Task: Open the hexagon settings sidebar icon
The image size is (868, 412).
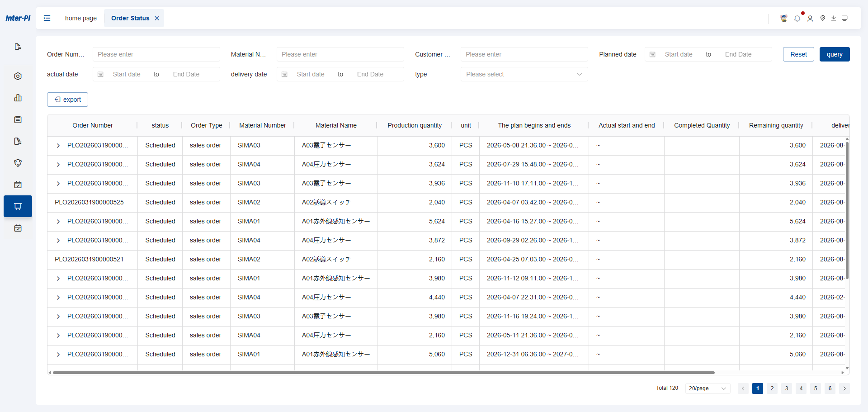Action: [18, 76]
